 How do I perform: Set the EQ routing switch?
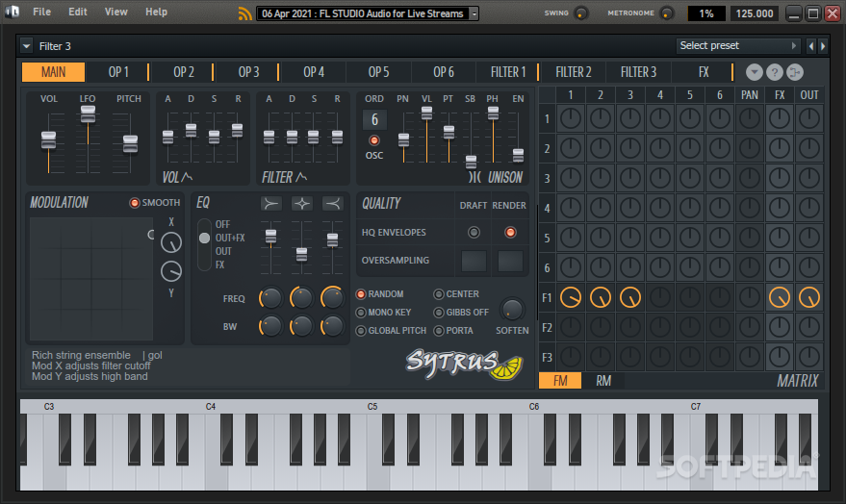pyautogui.click(x=204, y=244)
